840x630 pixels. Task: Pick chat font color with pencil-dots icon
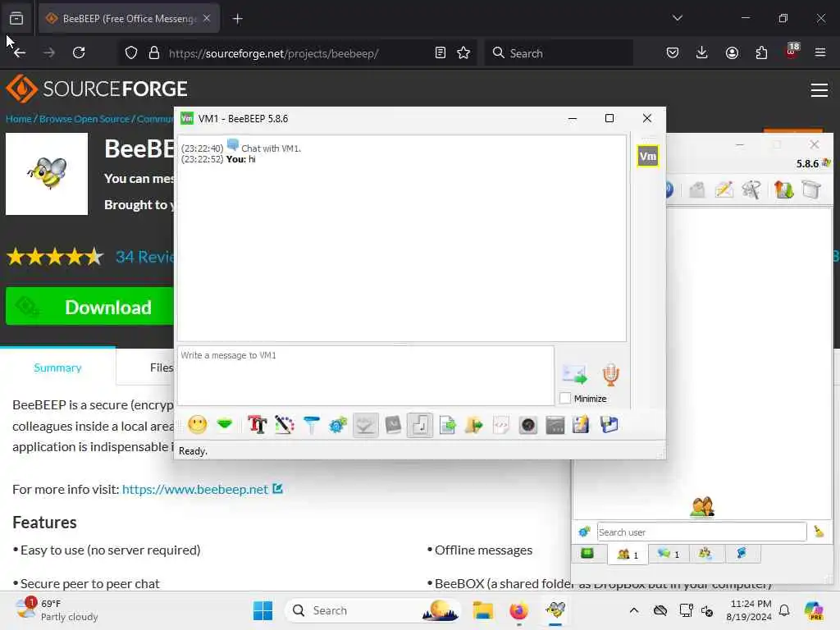(285, 425)
